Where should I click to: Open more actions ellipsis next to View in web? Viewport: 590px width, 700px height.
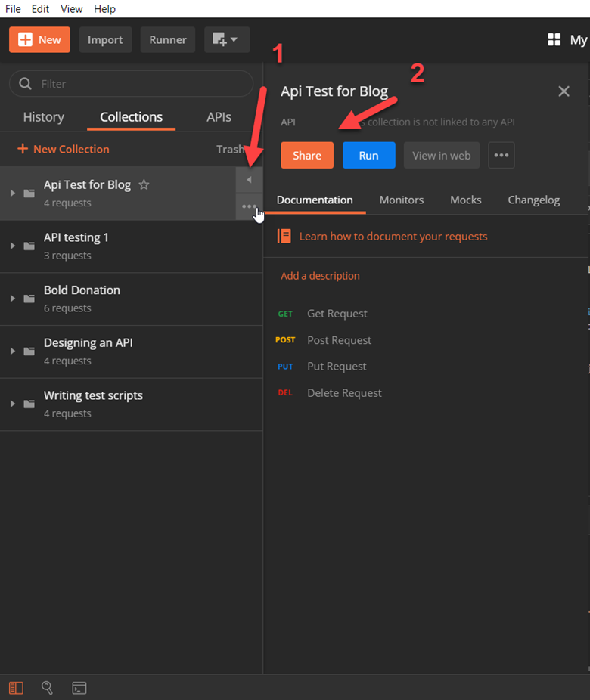tap(501, 155)
